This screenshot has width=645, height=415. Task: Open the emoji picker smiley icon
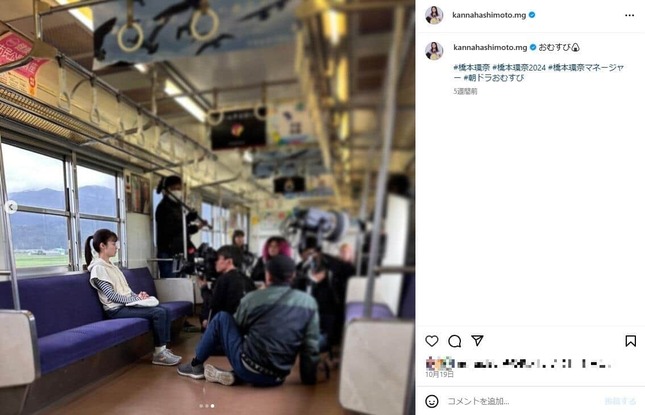coord(432,401)
